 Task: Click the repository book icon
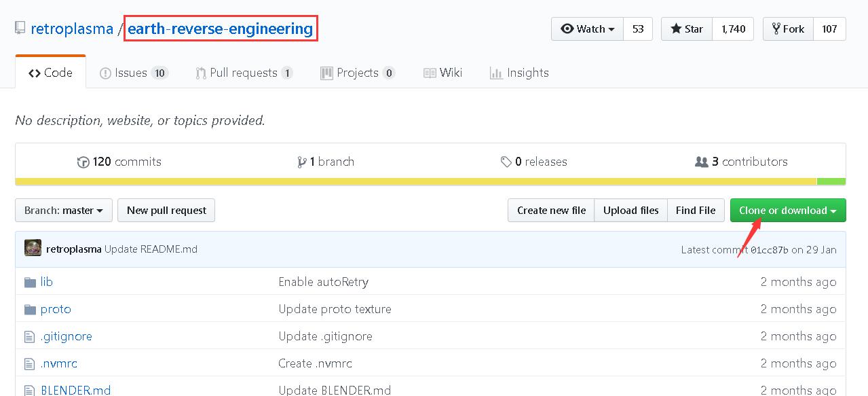point(20,29)
